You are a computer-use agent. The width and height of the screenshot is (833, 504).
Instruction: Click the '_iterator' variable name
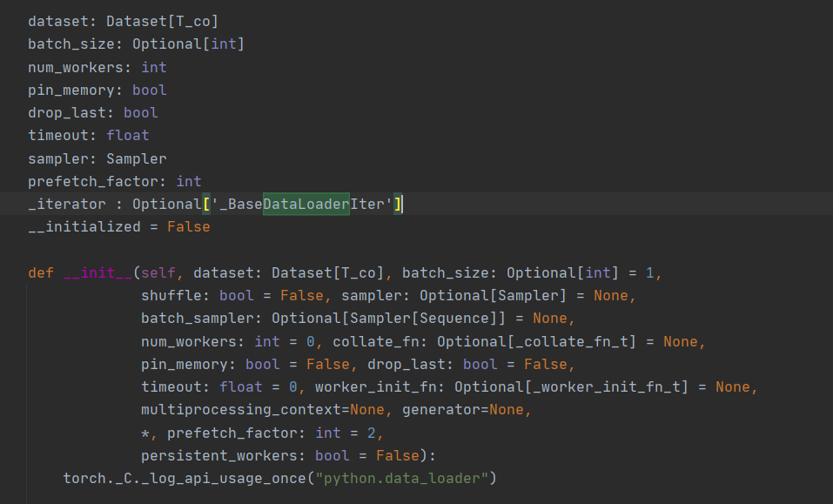pyautogui.click(x=67, y=204)
